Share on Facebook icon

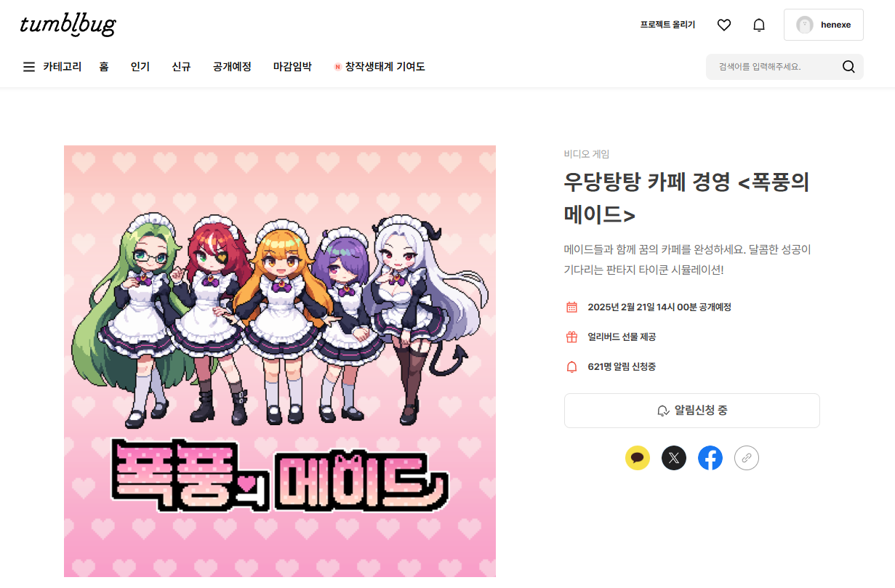coord(710,458)
